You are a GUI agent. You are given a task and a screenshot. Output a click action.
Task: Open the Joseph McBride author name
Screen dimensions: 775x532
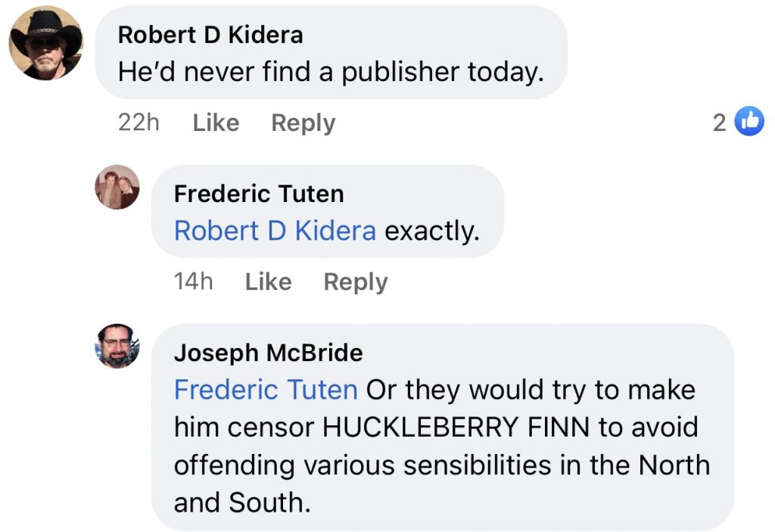268,353
